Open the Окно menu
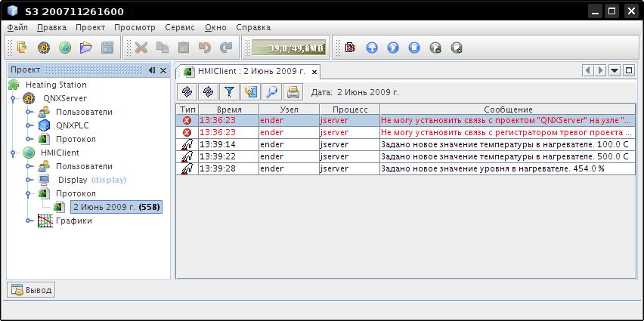644x321 pixels. click(x=215, y=27)
